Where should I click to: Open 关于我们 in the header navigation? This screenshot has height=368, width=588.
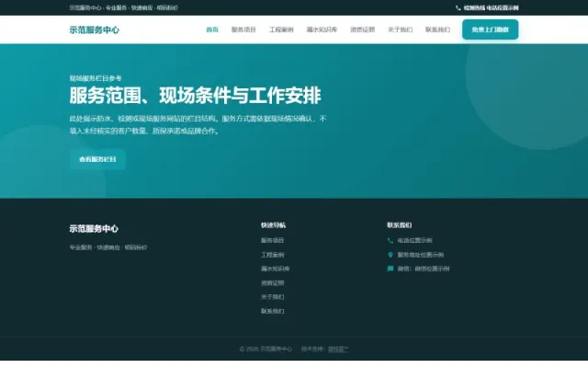(401, 29)
